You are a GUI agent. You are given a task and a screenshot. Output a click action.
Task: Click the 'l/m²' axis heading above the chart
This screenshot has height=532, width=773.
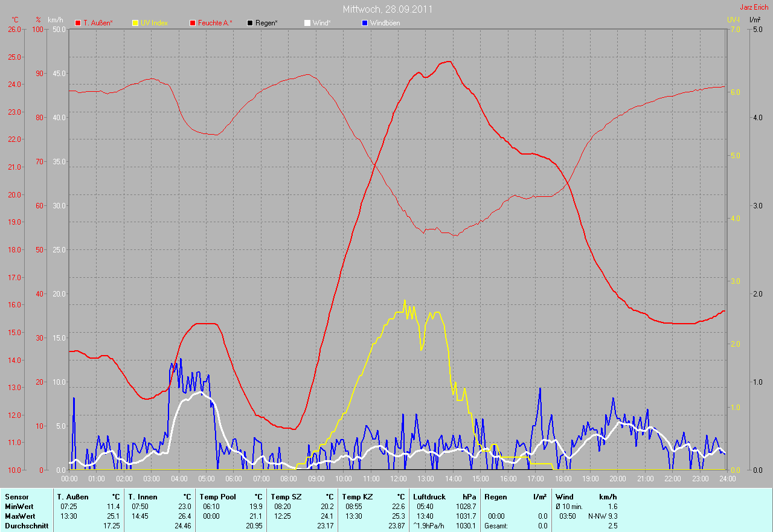point(755,20)
